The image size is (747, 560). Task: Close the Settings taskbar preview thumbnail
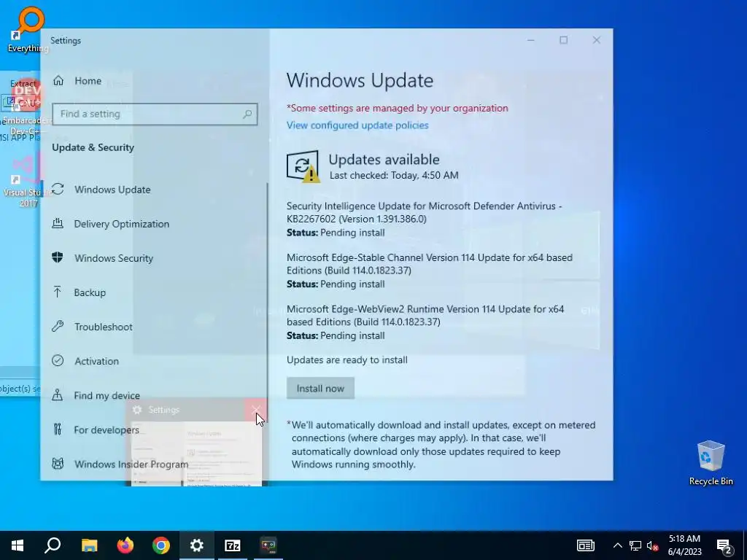pyautogui.click(x=256, y=410)
